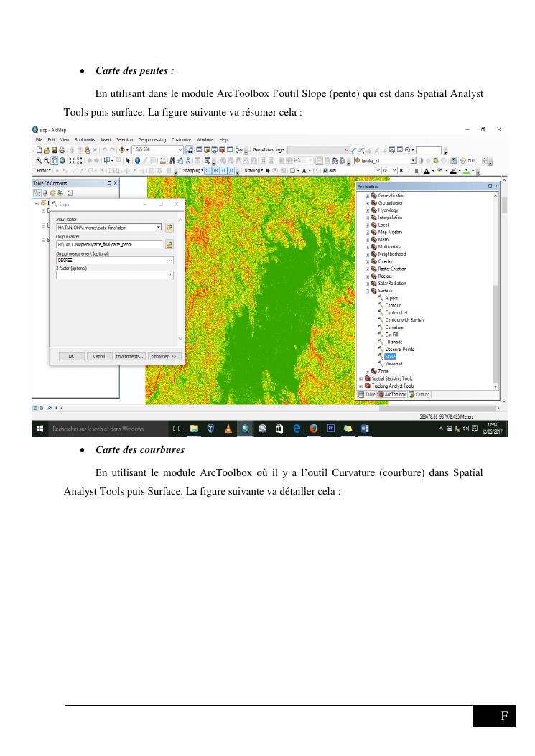Browse for the Input raster file
The image size is (535, 756).
click(169, 228)
